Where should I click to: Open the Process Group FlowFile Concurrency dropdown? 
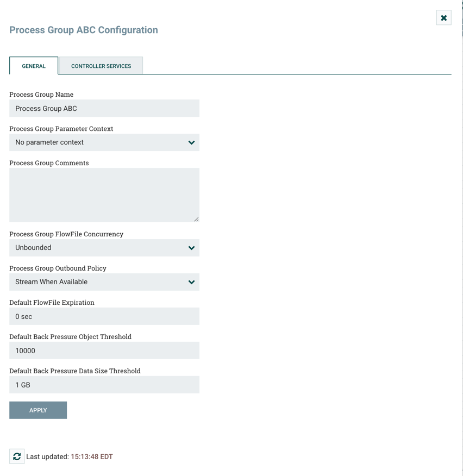pyautogui.click(x=104, y=248)
